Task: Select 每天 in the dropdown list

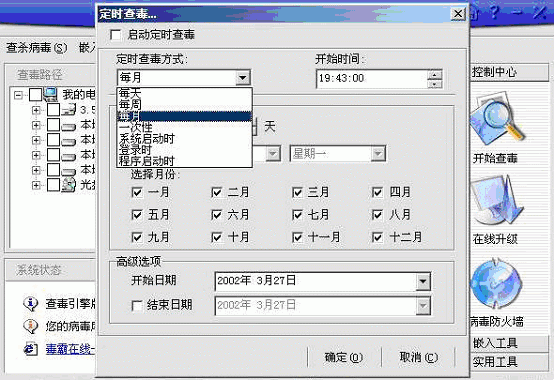Action: 184,93
